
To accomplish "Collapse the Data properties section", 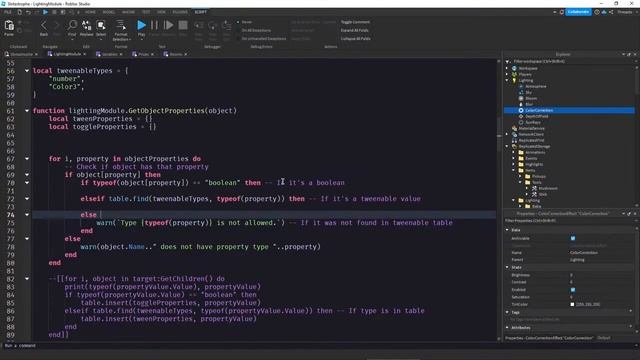I will (x=507, y=230).
